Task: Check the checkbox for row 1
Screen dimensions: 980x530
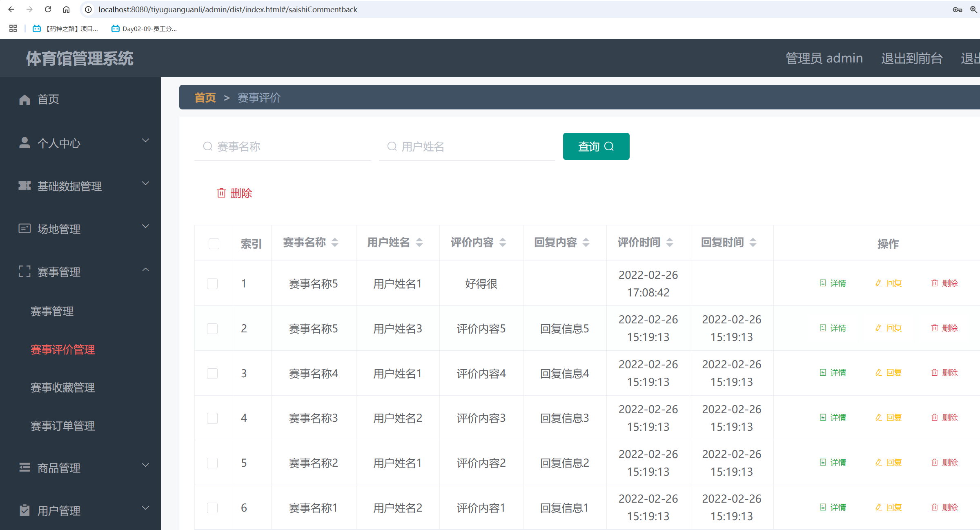Action: coord(212,284)
